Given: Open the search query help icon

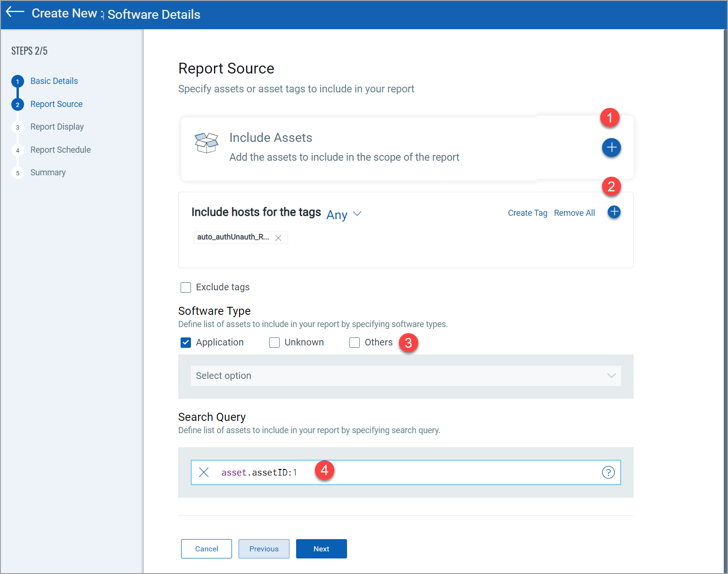Looking at the screenshot, I should point(608,472).
